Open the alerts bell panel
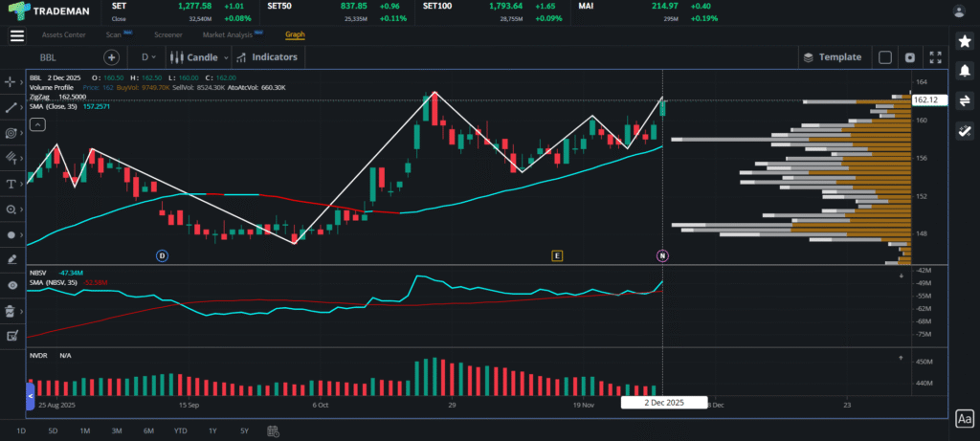The image size is (980, 441). click(964, 71)
